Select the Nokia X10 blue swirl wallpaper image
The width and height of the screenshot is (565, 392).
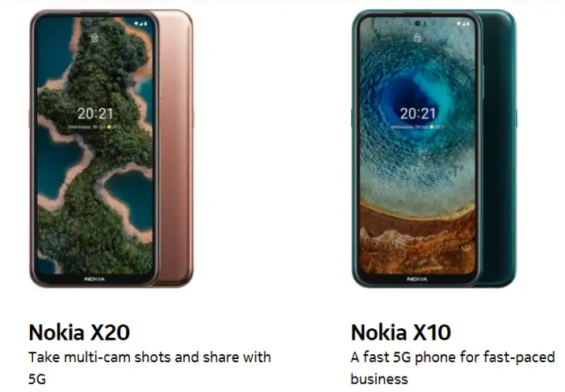coord(417,146)
